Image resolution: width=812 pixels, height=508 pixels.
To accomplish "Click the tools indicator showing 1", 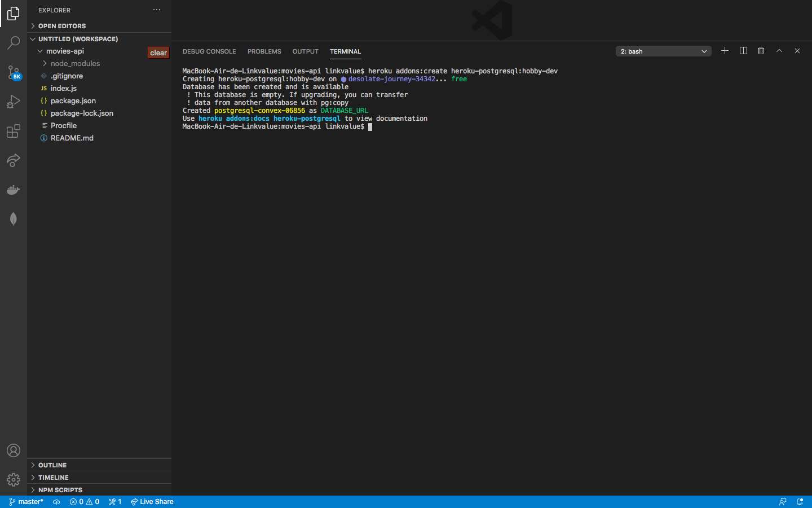I will coord(115,502).
